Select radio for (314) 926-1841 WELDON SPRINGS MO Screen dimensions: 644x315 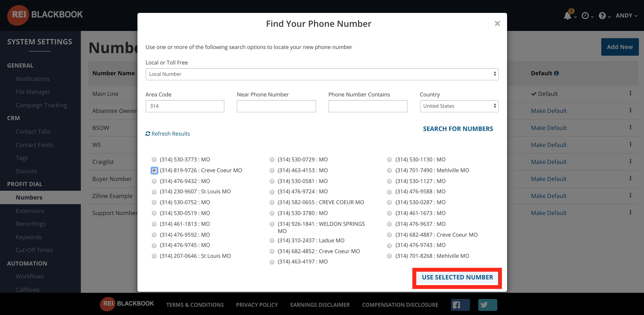tap(272, 224)
